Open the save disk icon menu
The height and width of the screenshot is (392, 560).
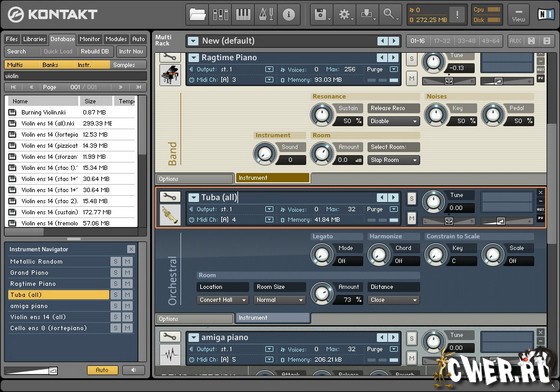tap(322, 15)
